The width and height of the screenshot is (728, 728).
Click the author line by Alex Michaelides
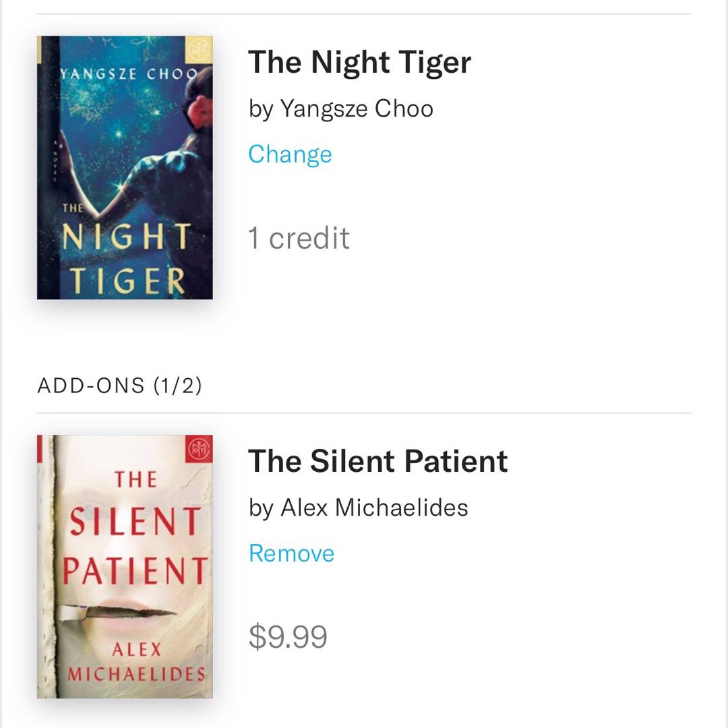point(358,508)
